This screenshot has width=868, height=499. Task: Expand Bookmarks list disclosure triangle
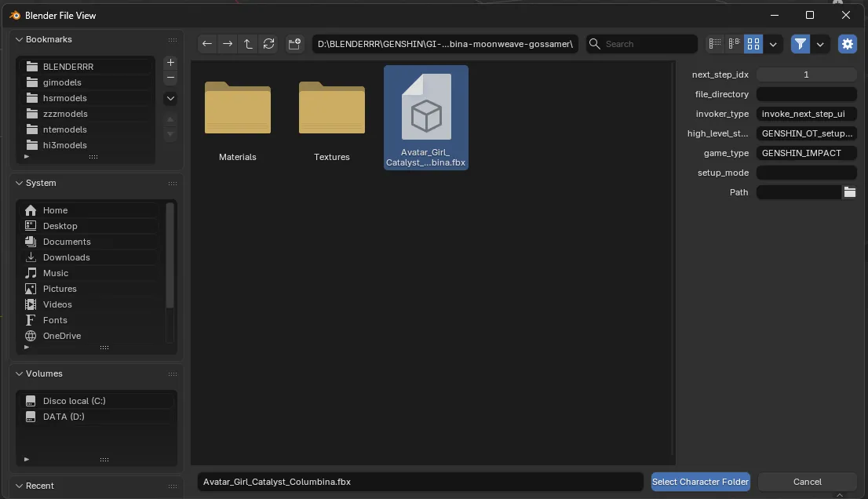pyautogui.click(x=26, y=157)
